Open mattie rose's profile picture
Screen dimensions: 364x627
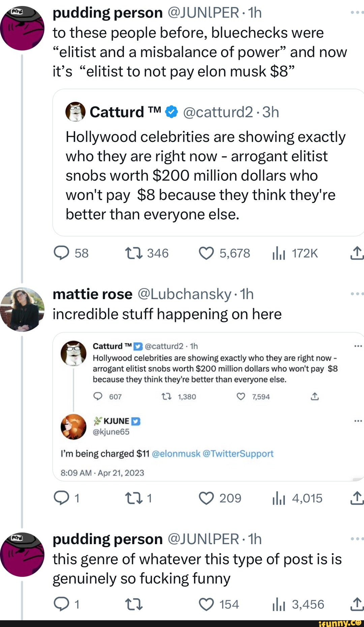pos(22,309)
